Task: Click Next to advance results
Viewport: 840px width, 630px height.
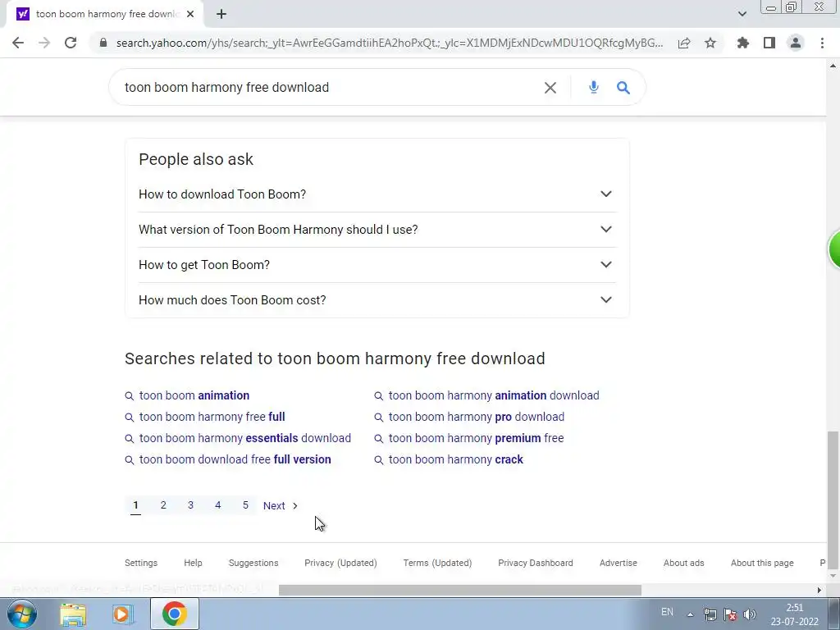Action: coord(281,505)
